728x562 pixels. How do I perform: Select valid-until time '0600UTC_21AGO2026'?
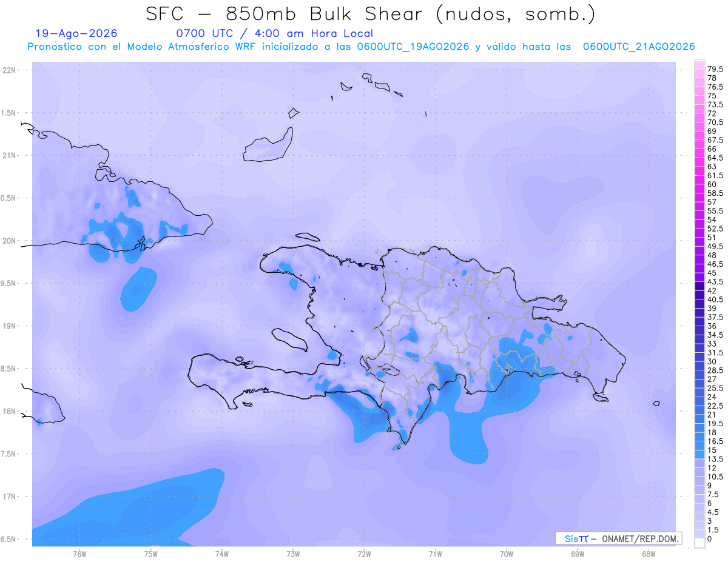tap(639, 47)
